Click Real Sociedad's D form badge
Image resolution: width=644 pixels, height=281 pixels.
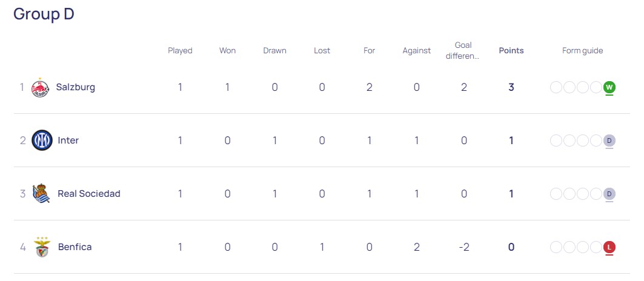point(609,194)
